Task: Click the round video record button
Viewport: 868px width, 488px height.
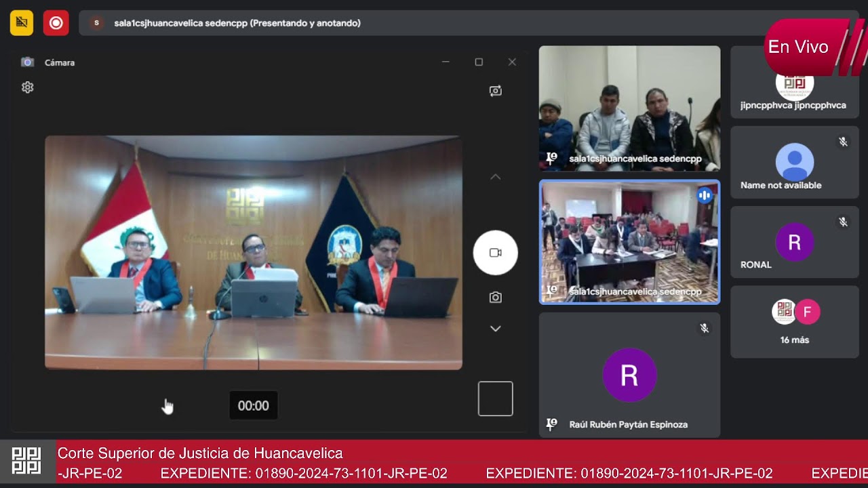Action: (496, 253)
